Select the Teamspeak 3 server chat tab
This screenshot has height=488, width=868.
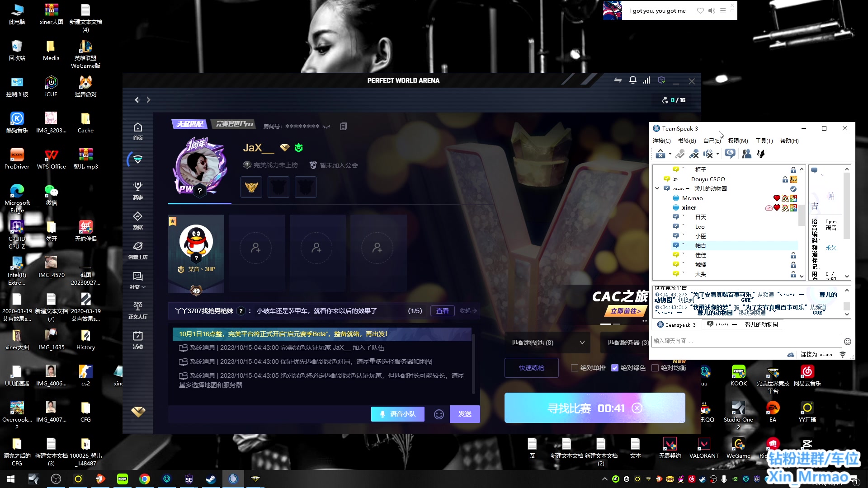click(x=676, y=325)
